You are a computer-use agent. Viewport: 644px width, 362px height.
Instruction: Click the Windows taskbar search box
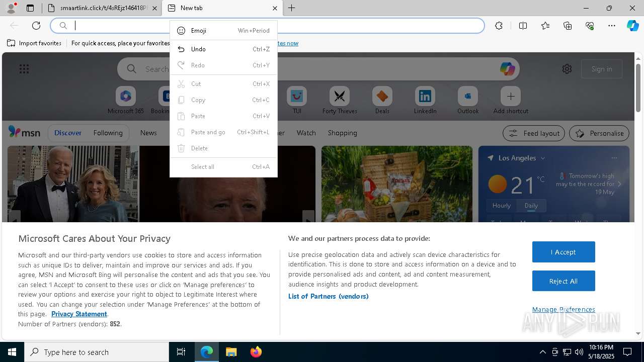coord(97,352)
